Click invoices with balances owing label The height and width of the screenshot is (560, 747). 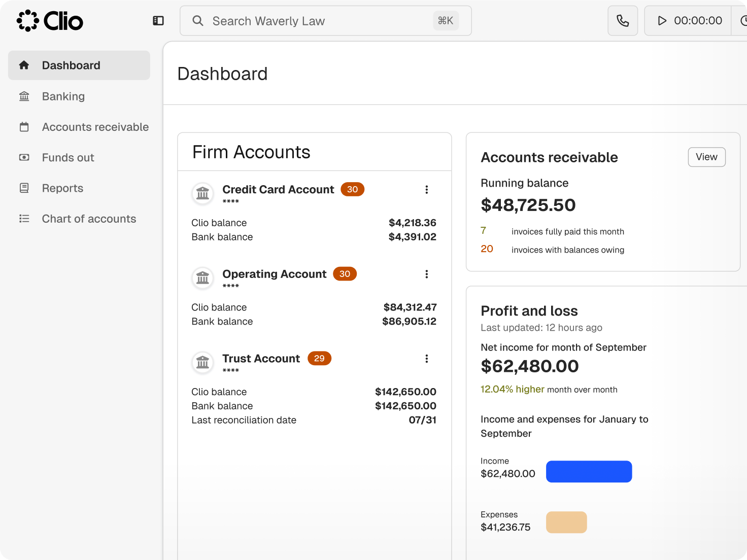(568, 250)
